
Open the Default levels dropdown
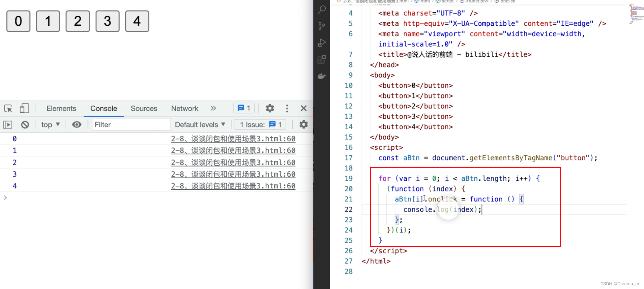point(200,124)
